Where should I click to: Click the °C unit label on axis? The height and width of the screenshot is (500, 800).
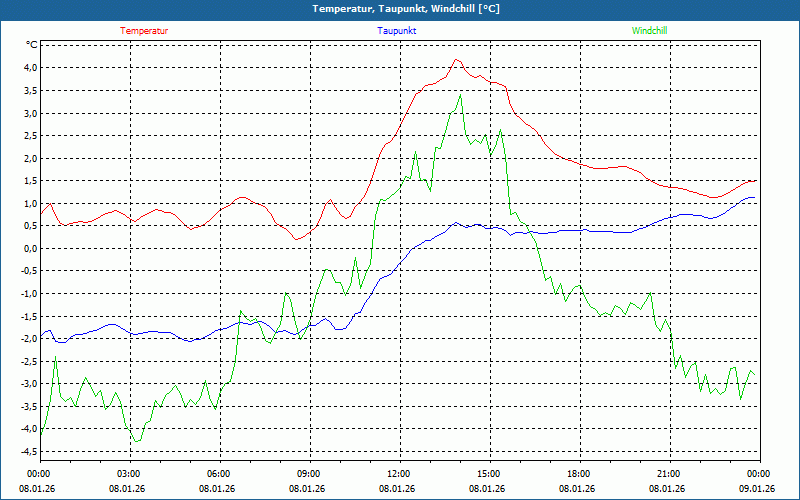tap(31, 45)
